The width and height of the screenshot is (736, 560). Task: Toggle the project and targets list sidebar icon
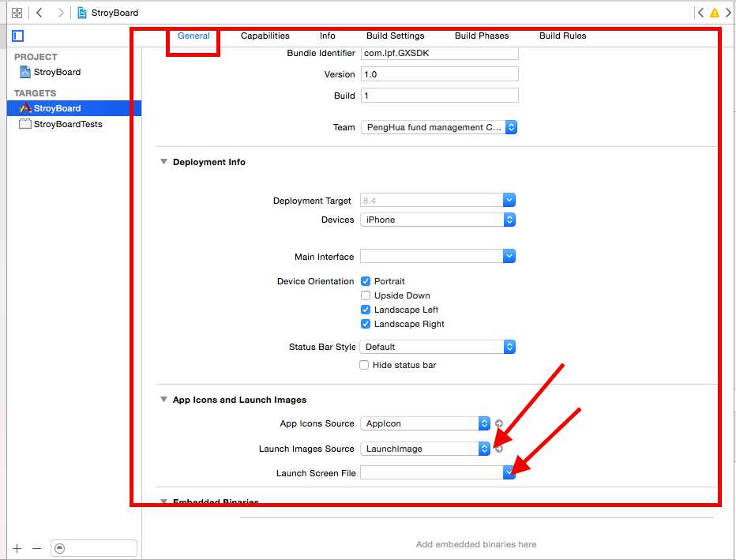click(18, 36)
